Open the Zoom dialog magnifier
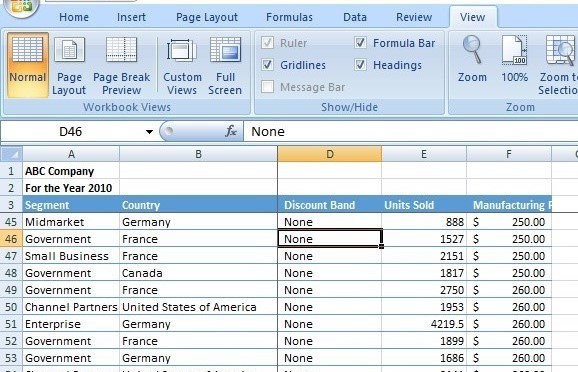The width and height of the screenshot is (578, 372). tap(472, 59)
